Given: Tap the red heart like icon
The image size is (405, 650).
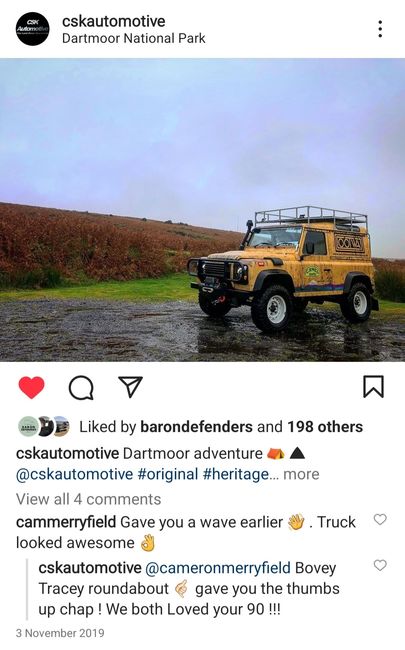Looking at the screenshot, I should 32,387.
